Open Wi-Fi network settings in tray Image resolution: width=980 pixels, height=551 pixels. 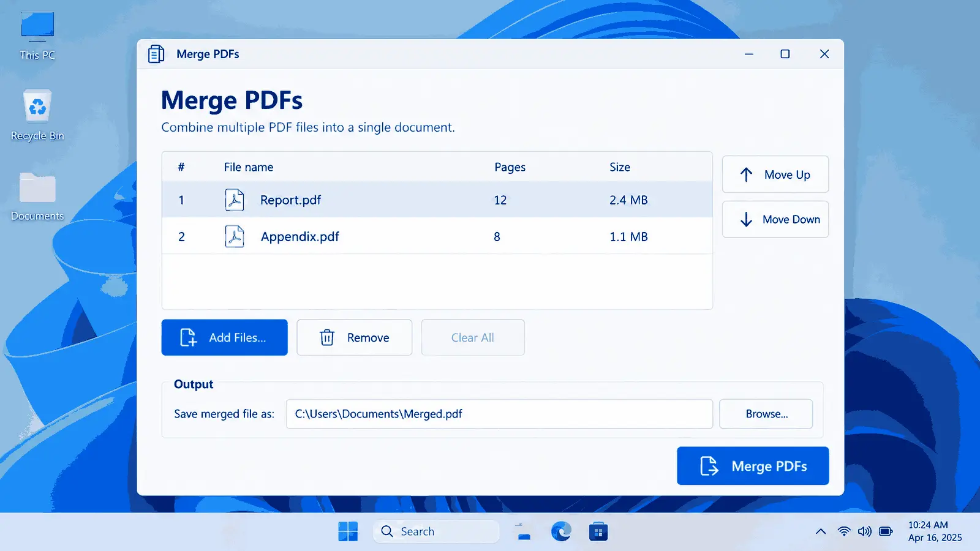pyautogui.click(x=844, y=531)
